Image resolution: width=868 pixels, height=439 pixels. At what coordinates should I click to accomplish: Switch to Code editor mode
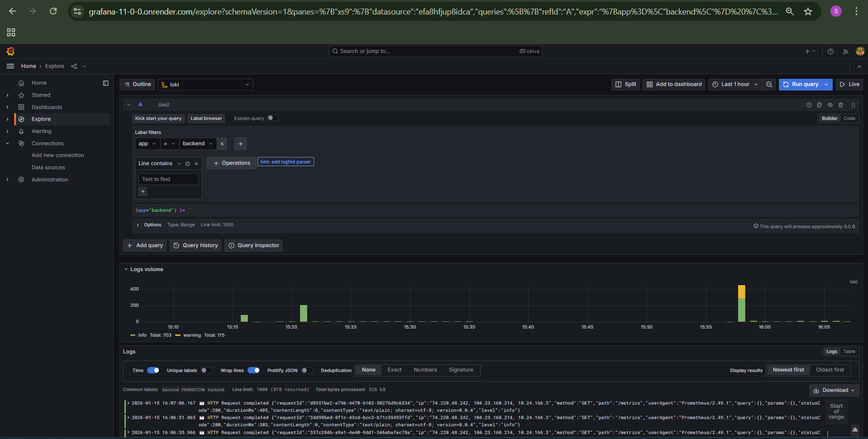[x=849, y=118]
